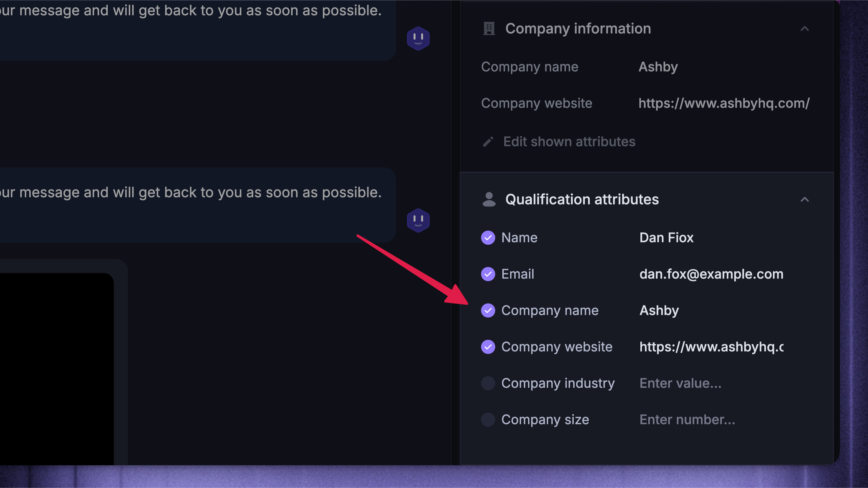Viewport: 868px width, 488px height.
Task: Click the pencil icon for editing attributes
Action: [x=488, y=142]
